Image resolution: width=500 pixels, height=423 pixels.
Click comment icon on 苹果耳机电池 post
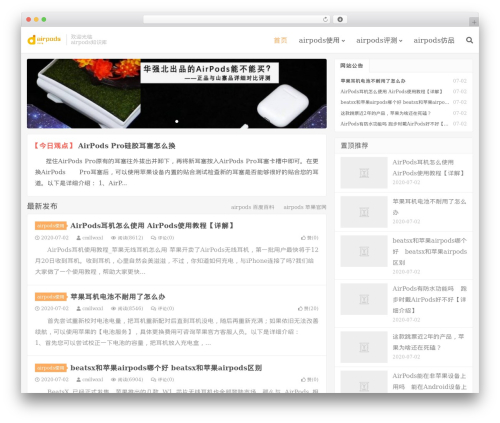[x=153, y=308]
